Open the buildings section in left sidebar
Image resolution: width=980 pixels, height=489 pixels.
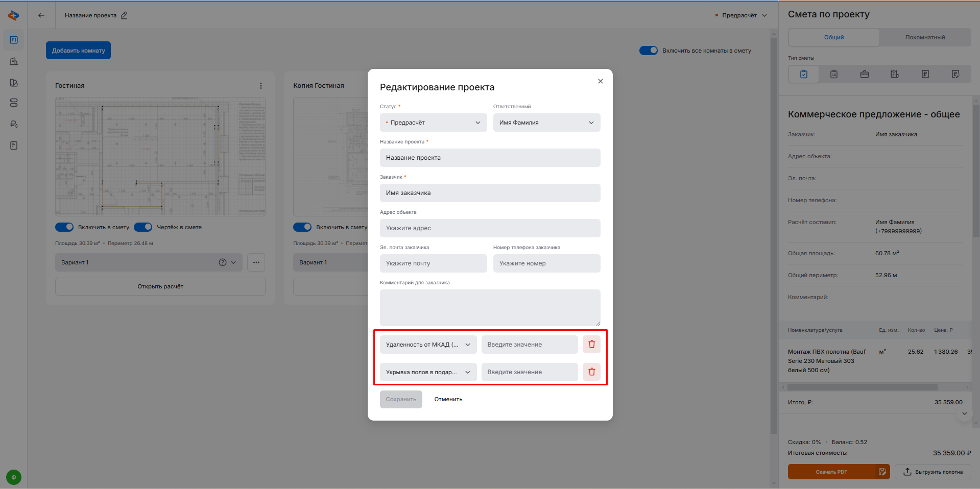(x=14, y=61)
